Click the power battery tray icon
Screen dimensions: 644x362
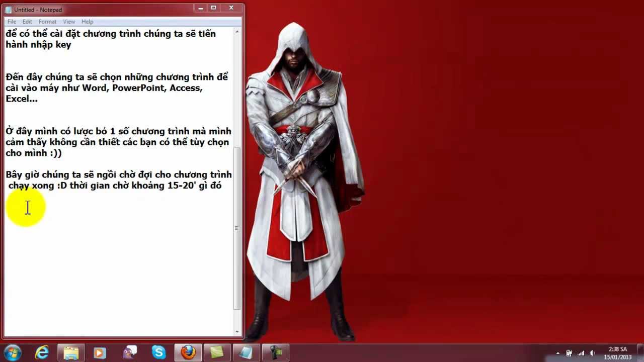point(569,353)
